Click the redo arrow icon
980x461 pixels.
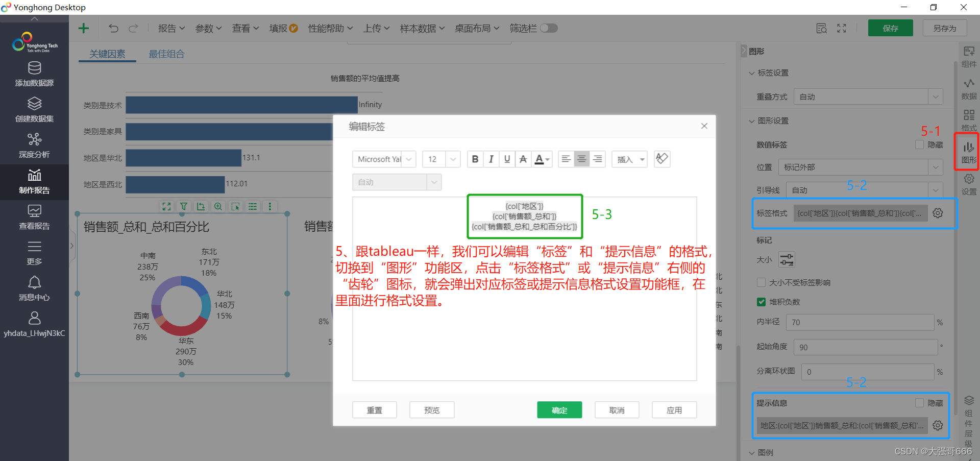133,29
